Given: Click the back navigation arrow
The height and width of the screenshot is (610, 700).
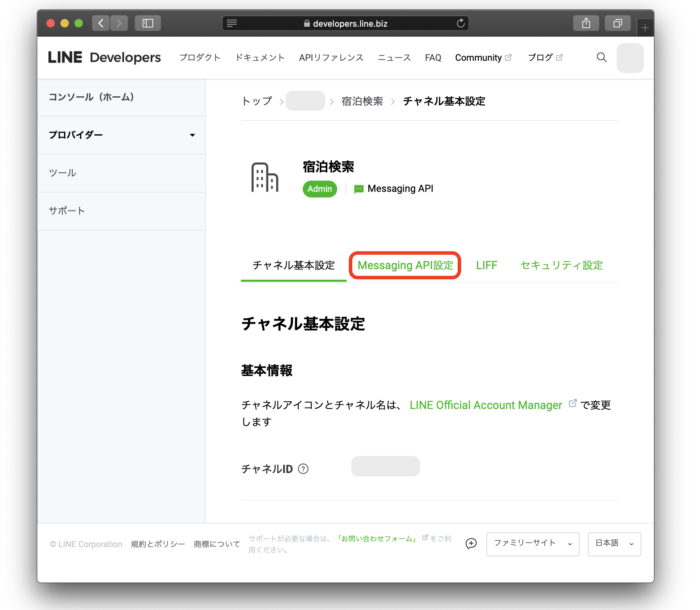Looking at the screenshot, I should (100, 23).
